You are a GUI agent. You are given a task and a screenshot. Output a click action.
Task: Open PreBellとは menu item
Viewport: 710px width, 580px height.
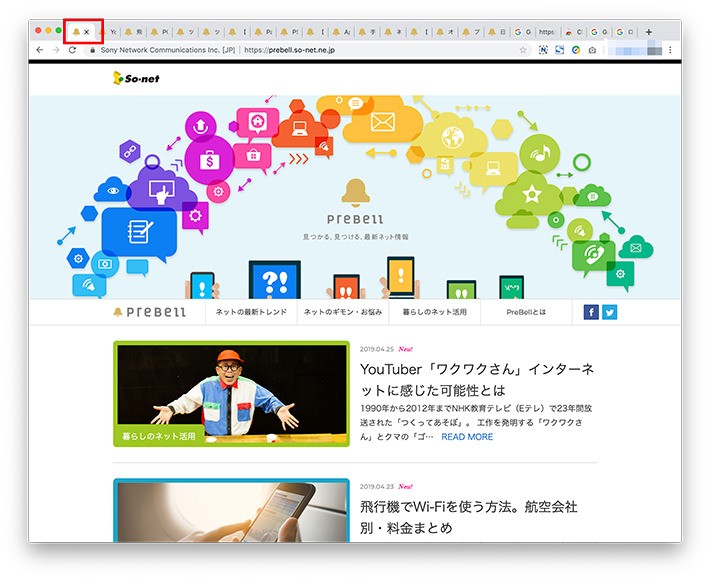[x=526, y=312]
